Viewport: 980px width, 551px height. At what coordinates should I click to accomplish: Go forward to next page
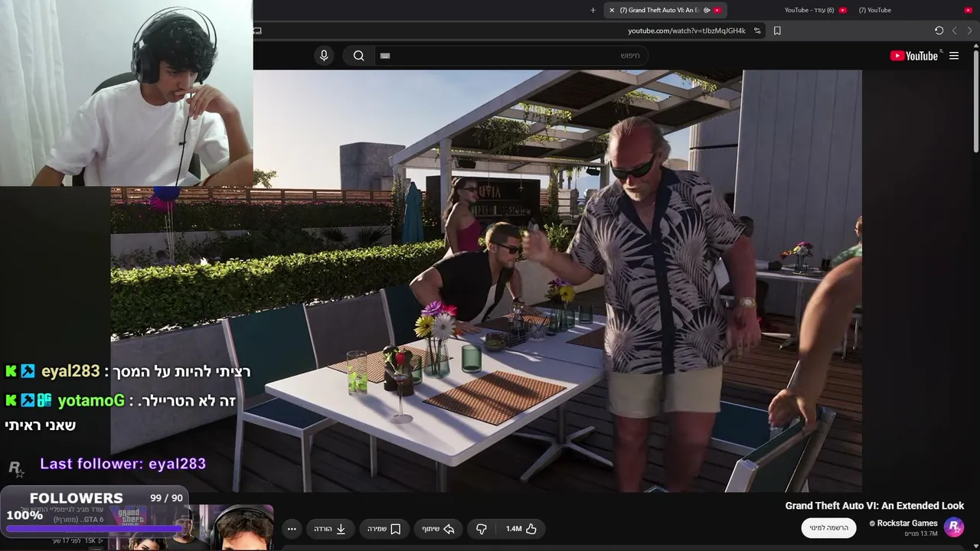[x=954, y=31]
